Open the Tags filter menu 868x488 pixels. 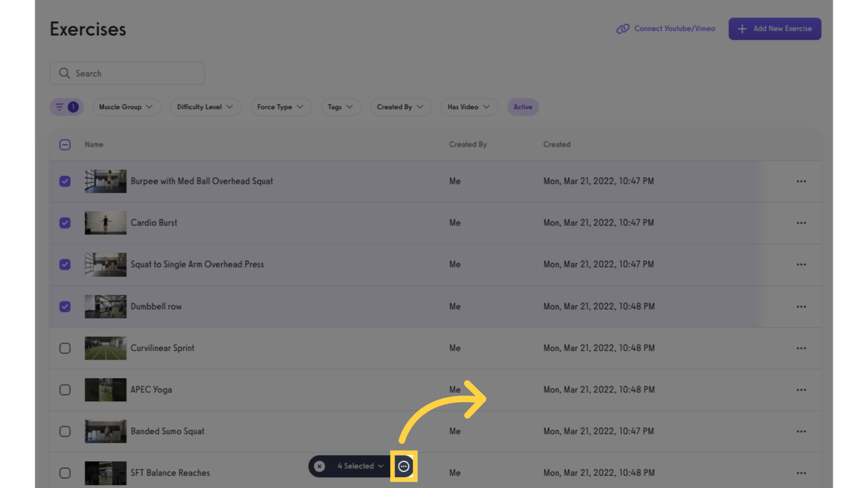(x=341, y=107)
